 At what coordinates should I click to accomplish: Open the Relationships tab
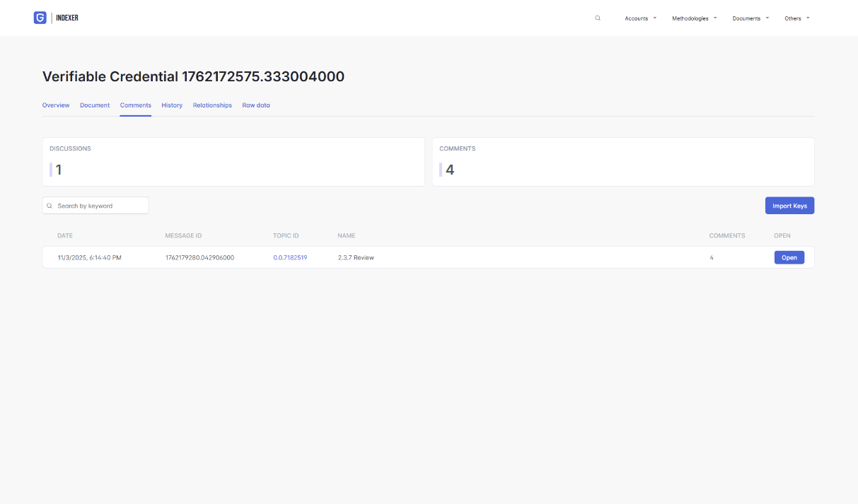click(x=212, y=105)
